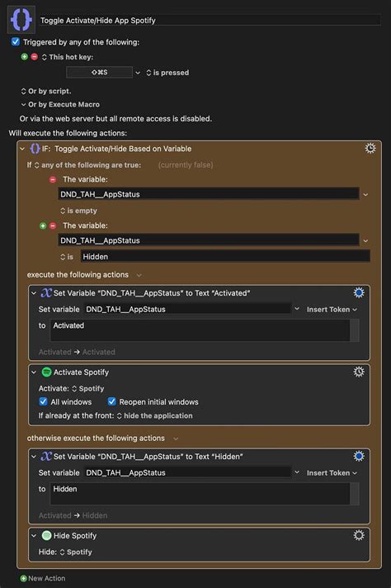Remove the hot key trigger with red minus

34,57
